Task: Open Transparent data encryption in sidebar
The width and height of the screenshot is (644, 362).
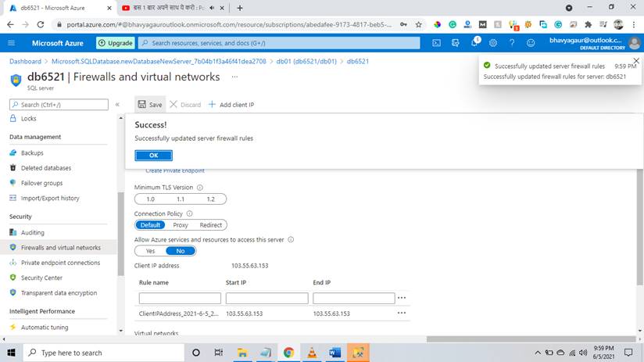Action: pyautogui.click(x=59, y=293)
